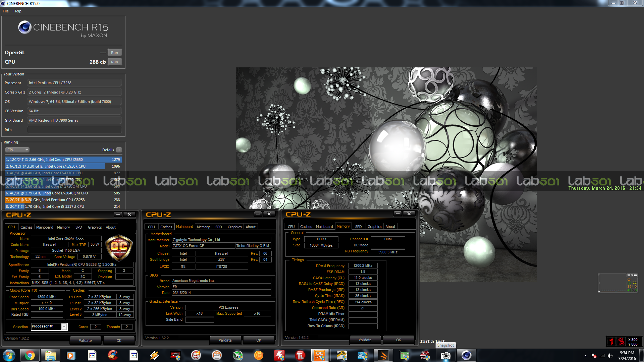Image resolution: width=644 pixels, height=362 pixels.
Task: Select About tab in first CPU-Z window
Action: pyautogui.click(x=111, y=227)
